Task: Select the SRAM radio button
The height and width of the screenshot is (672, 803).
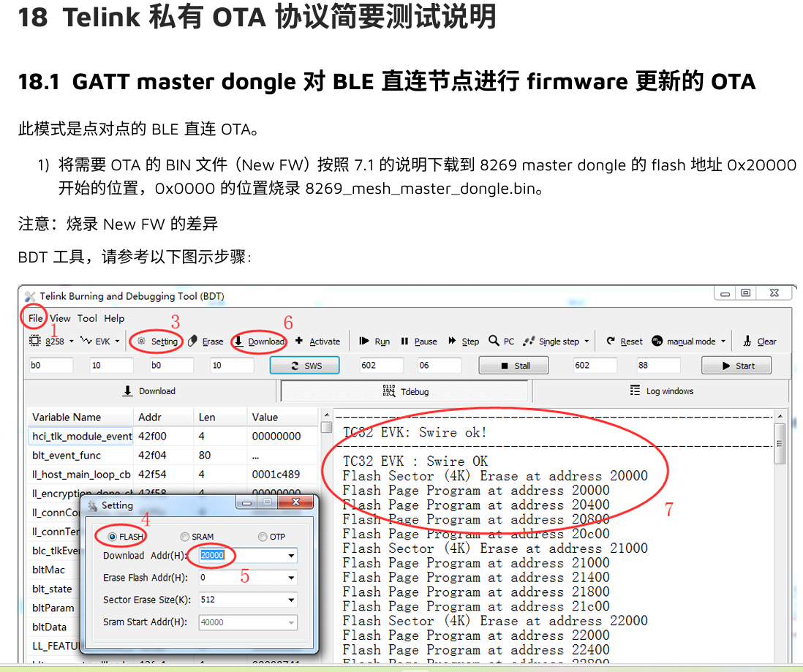Action: [184, 537]
